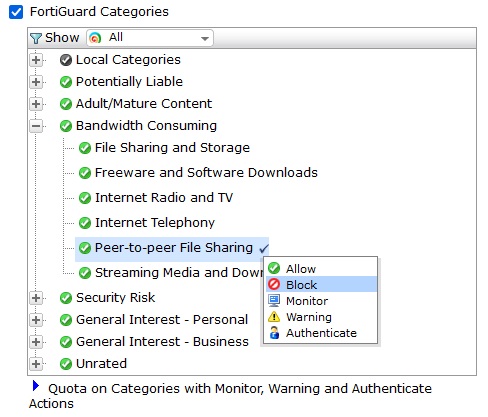Select Freeware and Software Downloads subcategory

click(206, 173)
